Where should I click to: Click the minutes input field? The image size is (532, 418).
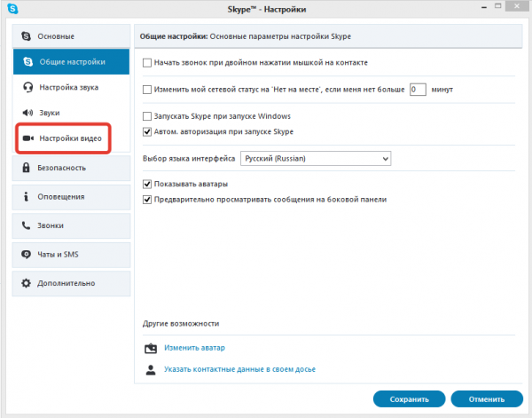[x=418, y=90]
